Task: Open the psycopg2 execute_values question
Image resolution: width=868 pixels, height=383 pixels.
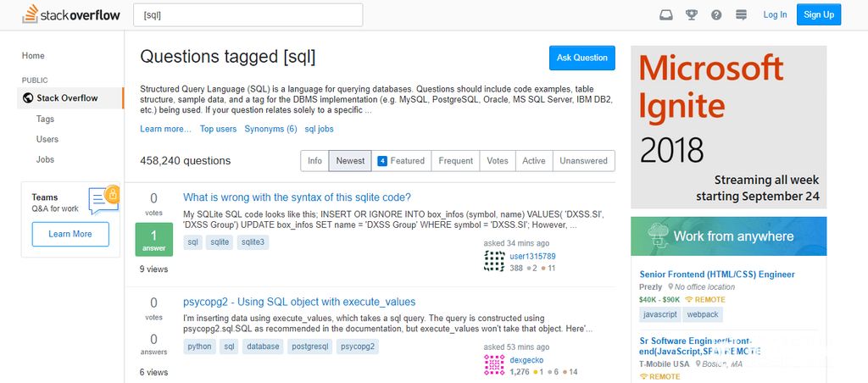Action: pos(299,303)
